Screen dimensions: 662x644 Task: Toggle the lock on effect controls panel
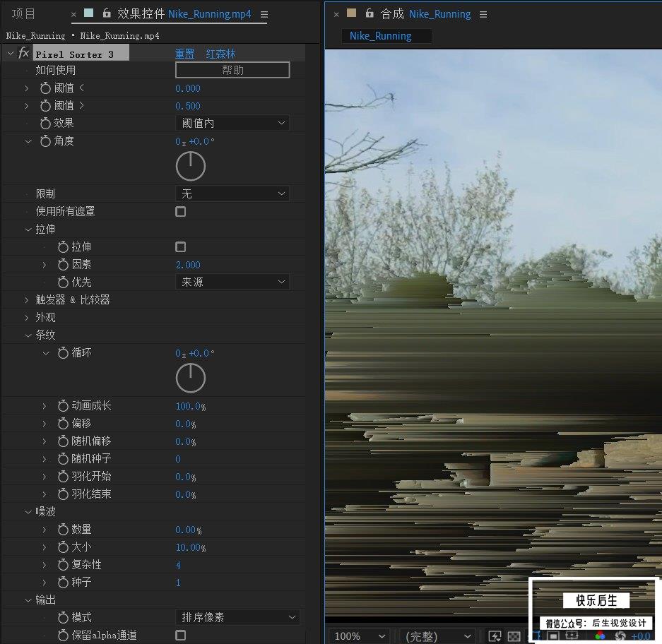(x=107, y=13)
